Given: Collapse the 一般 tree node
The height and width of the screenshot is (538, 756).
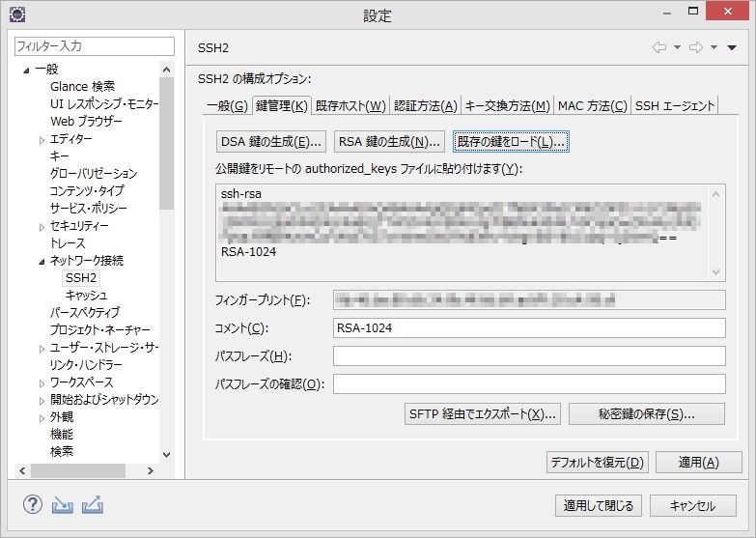Looking at the screenshot, I should pyautogui.click(x=26, y=71).
